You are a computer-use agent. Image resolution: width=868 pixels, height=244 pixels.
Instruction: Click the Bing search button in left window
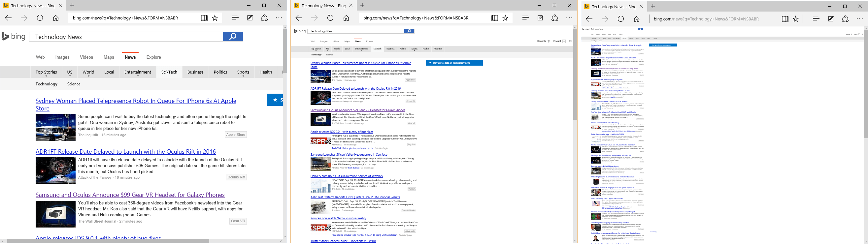pyautogui.click(x=233, y=37)
